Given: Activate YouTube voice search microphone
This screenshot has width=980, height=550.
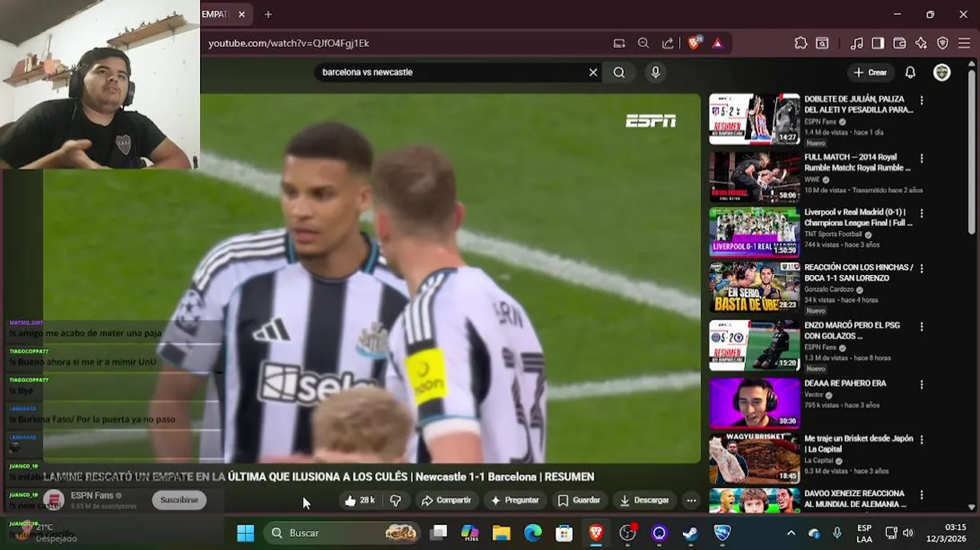Looking at the screenshot, I should [x=655, y=73].
